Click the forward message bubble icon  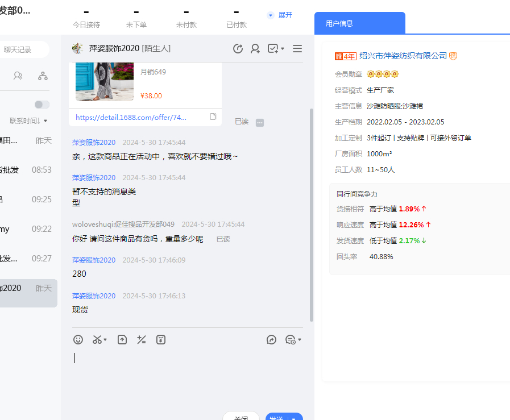(x=272, y=340)
